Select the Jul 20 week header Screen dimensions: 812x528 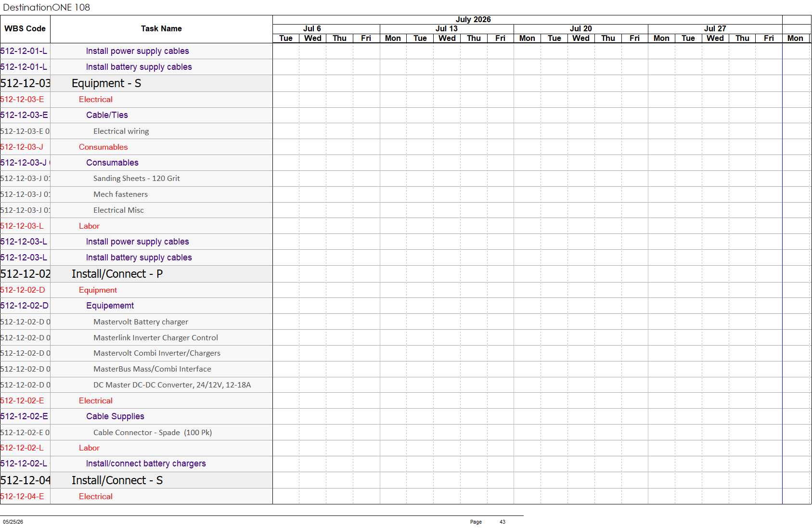coord(581,29)
